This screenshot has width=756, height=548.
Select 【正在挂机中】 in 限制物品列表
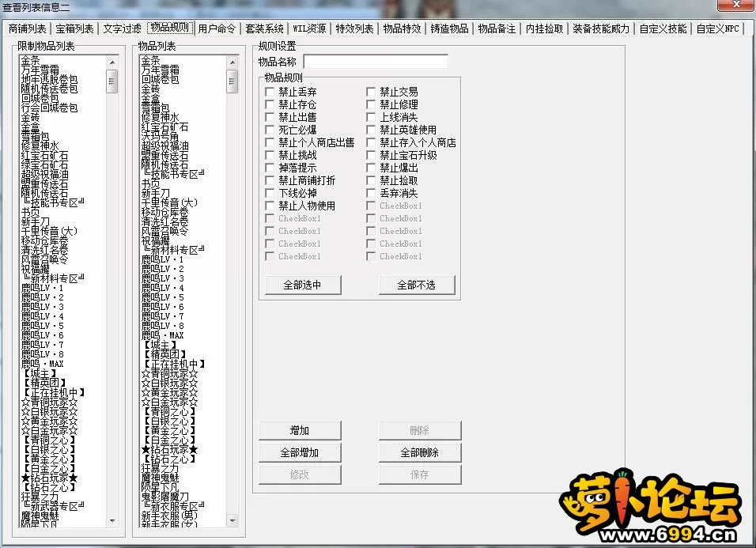[x=54, y=393]
